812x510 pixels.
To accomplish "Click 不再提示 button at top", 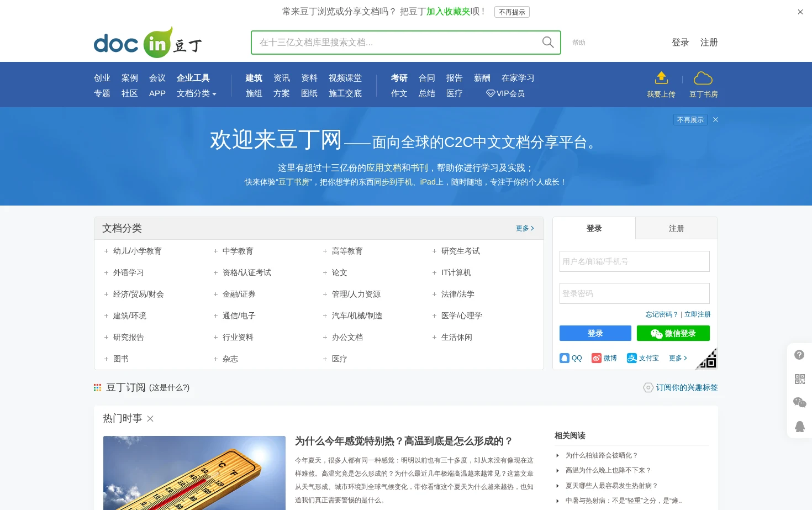I will tap(512, 12).
